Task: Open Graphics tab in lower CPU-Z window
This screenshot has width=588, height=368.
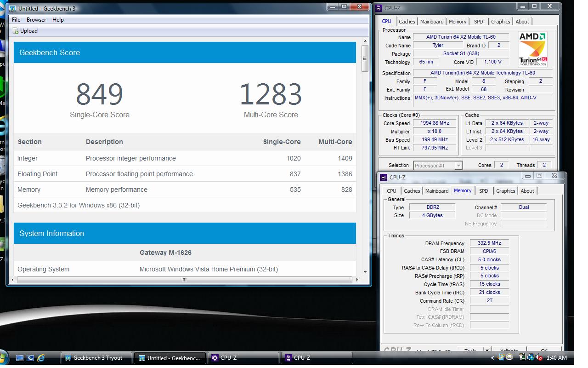Action: (505, 191)
